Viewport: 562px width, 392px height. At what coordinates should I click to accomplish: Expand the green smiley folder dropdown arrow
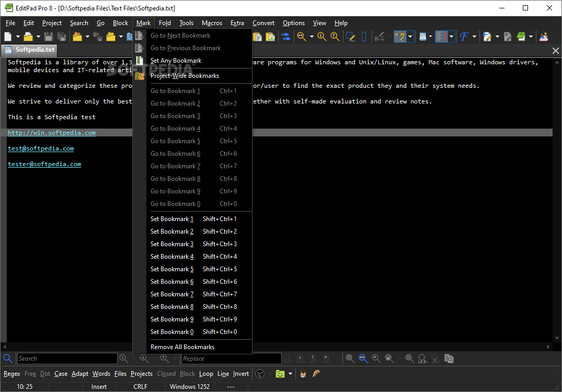(x=290, y=374)
